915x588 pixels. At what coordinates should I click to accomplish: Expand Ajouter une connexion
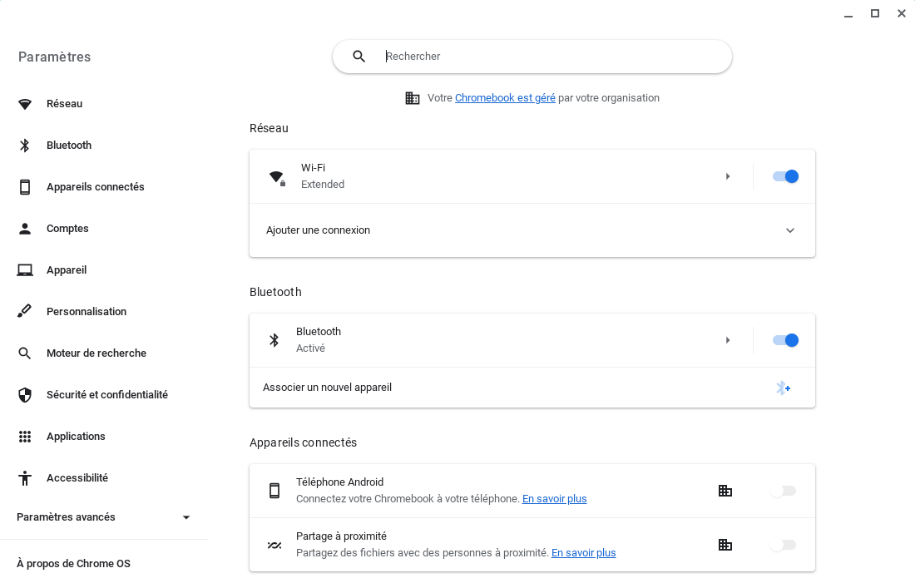pyautogui.click(x=789, y=230)
